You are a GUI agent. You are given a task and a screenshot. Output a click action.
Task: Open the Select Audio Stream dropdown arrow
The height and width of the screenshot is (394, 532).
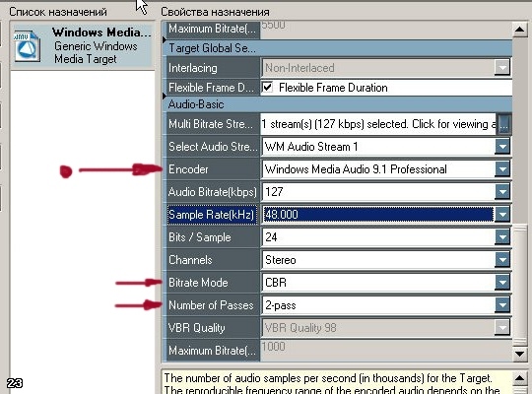point(502,147)
